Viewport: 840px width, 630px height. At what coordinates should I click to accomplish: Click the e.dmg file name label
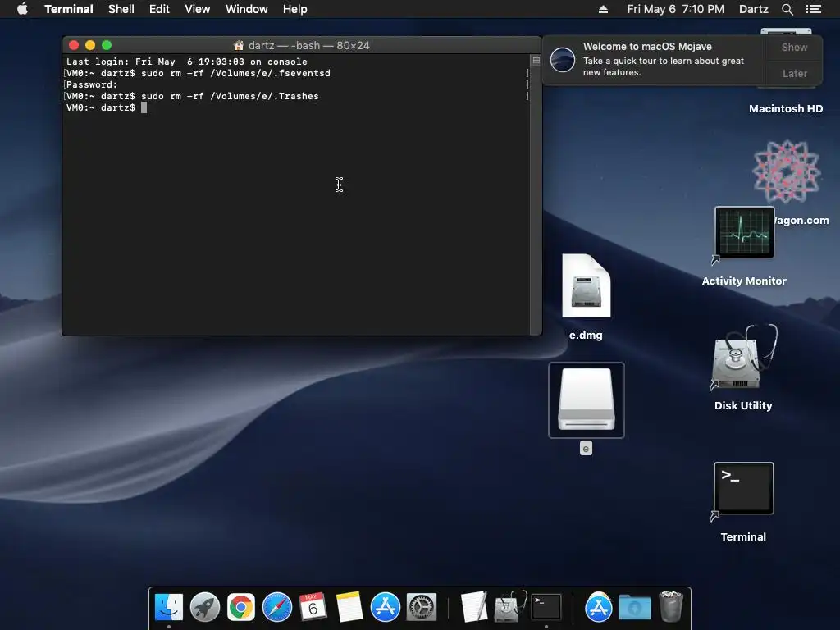(586, 336)
